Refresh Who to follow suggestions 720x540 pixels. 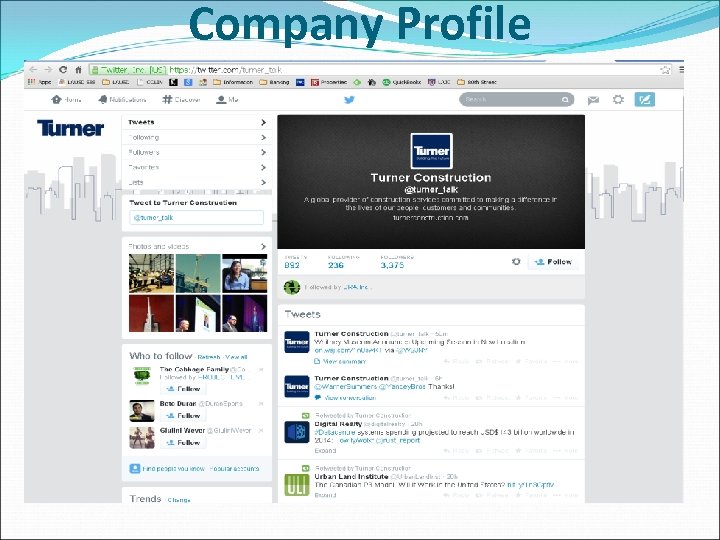pyautogui.click(x=209, y=357)
